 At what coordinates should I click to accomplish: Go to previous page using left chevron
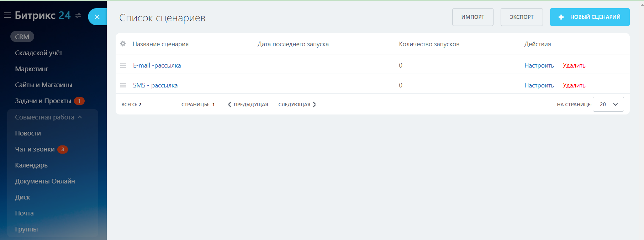click(230, 105)
